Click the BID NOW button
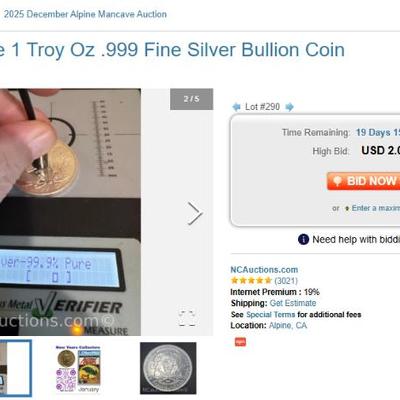 363,181
